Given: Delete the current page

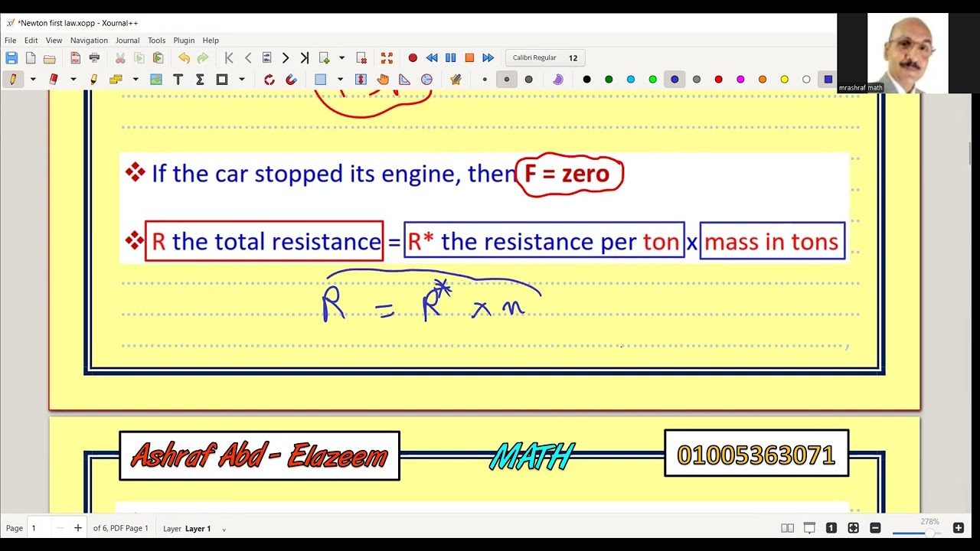Looking at the screenshot, I should click(361, 58).
